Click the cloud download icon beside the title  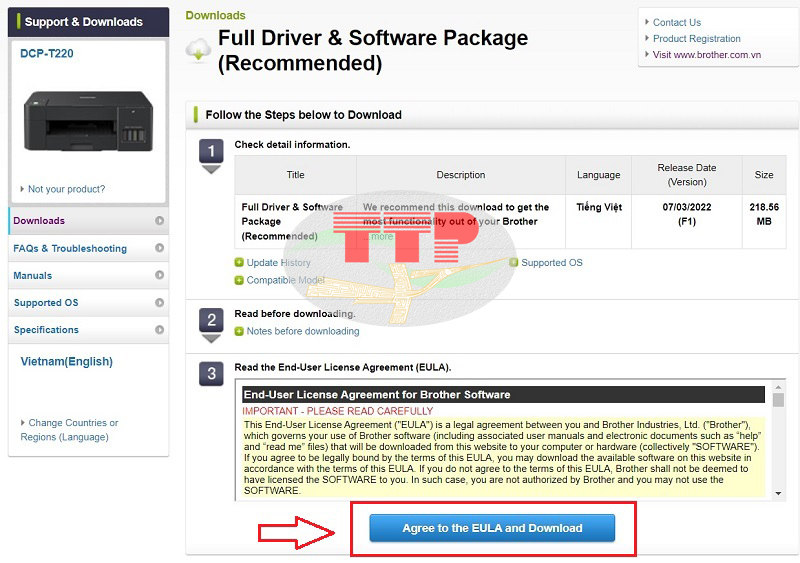tap(198, 50)
